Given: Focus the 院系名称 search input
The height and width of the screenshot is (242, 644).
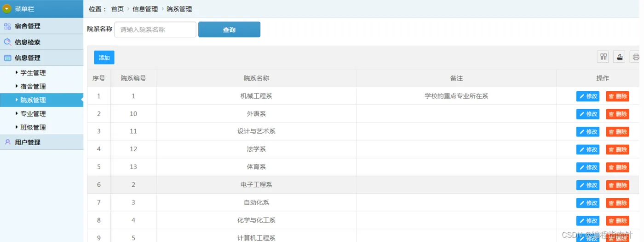Looking at the screenshot, I should (155, 30).
